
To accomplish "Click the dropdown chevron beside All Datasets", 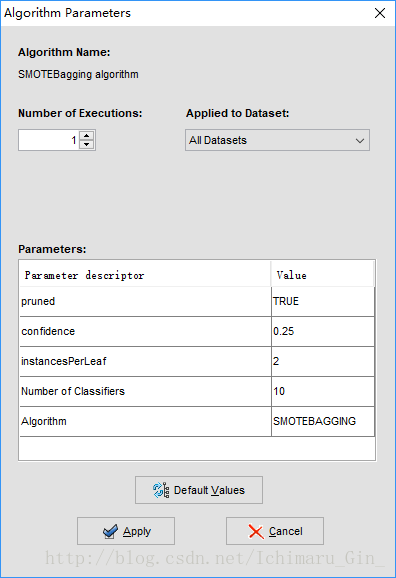I will [x=360, y=140].
